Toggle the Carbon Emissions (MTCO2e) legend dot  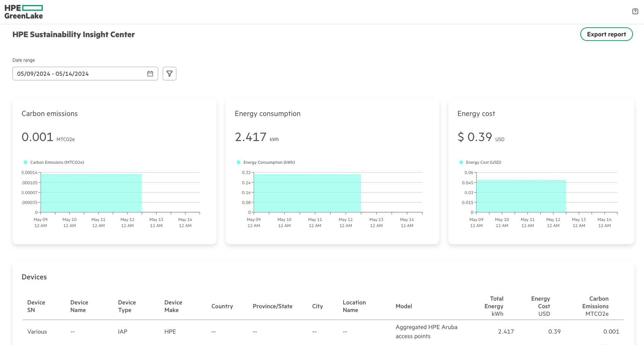point(25,162)
